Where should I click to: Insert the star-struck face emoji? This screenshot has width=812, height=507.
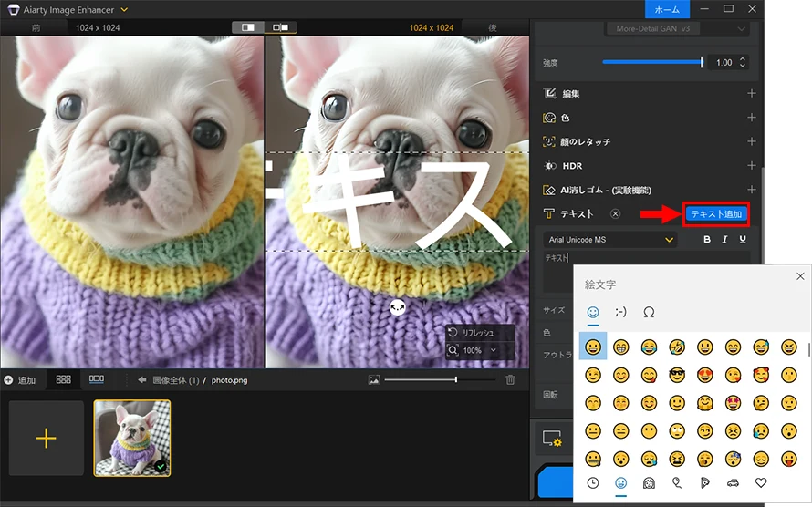[733, 402]
